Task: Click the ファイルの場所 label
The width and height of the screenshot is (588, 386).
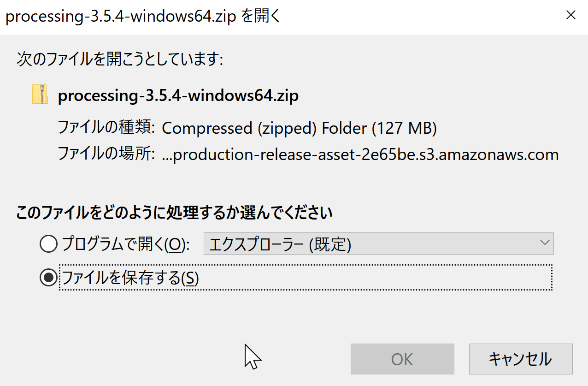Action: click(106, 154)
